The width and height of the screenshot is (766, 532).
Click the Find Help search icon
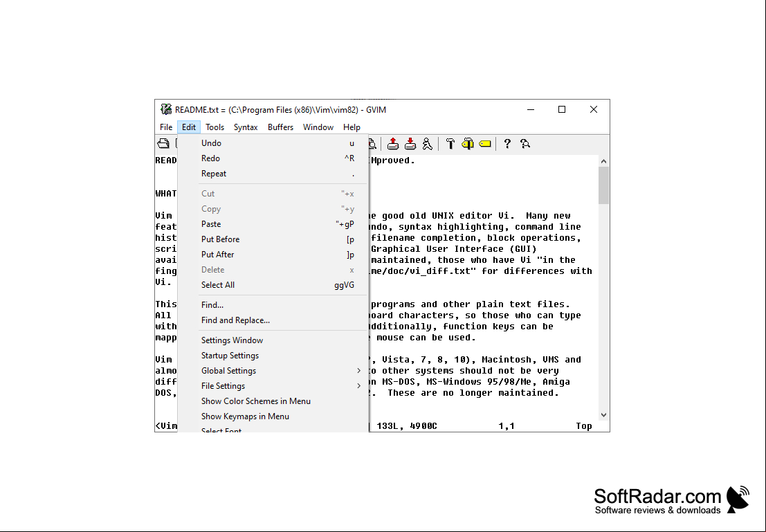click(525, 144)
